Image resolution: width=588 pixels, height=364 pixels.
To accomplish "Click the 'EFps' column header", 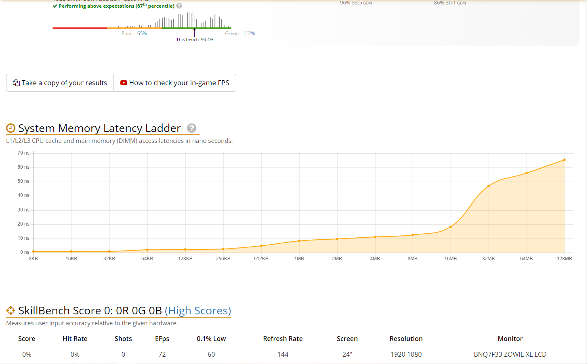I will pyautogui.click(x=162, y=339).
